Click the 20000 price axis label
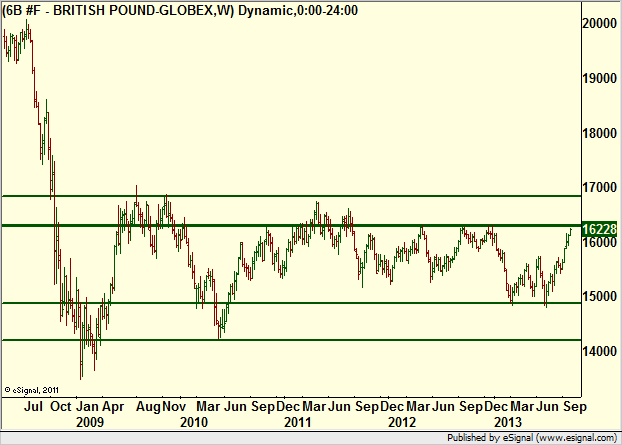This screenshot has width=622, height=445. (599, 23)
